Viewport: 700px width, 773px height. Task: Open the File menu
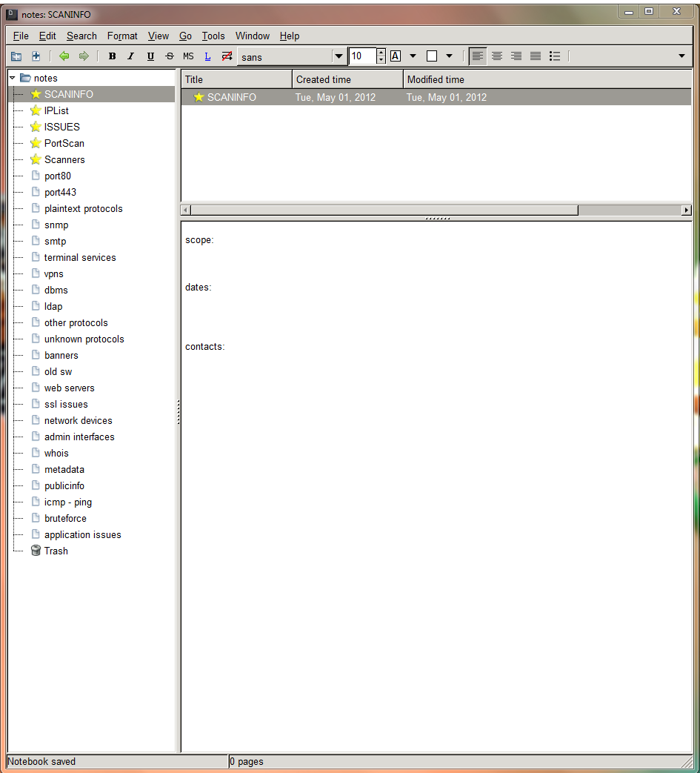coord(21,36)
